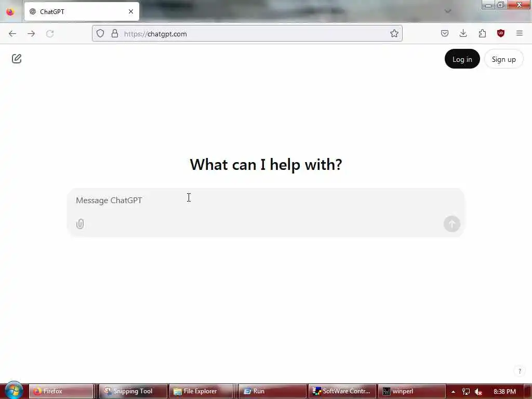Open the network tray icon
Viewport: 532px width, 399px height.
pyautogui.click(x=466, y=392)
